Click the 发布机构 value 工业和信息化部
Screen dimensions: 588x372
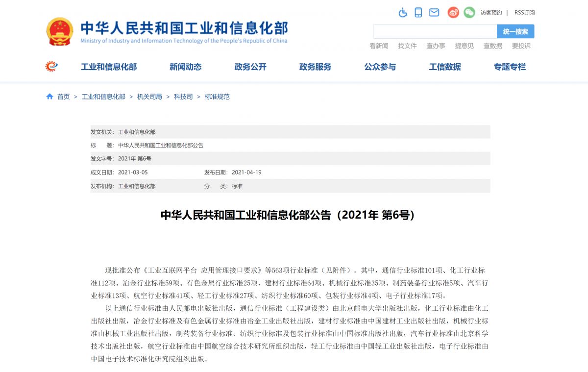point(137,186)
